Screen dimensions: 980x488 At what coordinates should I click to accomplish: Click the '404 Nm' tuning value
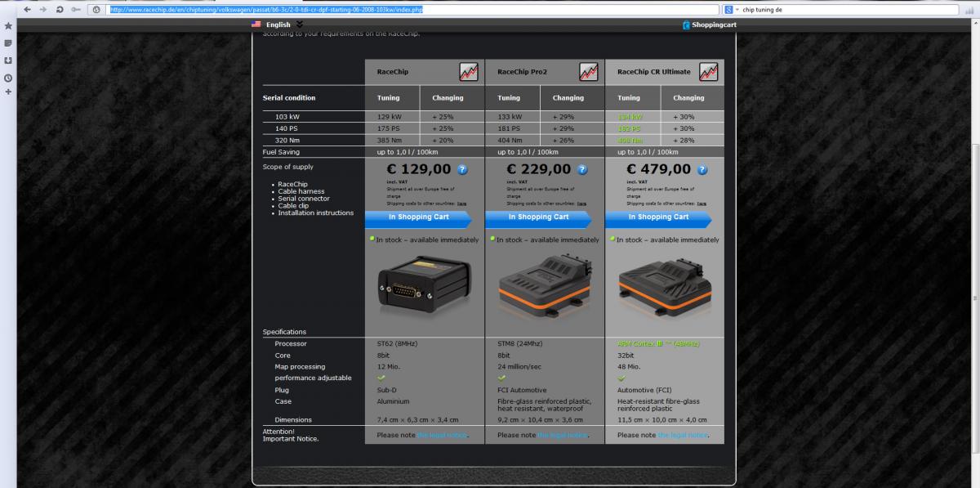(511, 141)
